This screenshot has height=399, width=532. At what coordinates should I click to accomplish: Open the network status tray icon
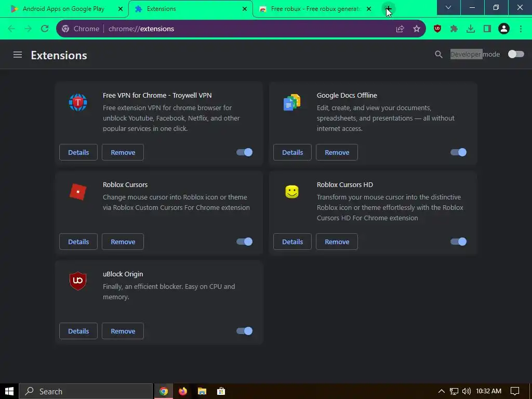point(454,391)
